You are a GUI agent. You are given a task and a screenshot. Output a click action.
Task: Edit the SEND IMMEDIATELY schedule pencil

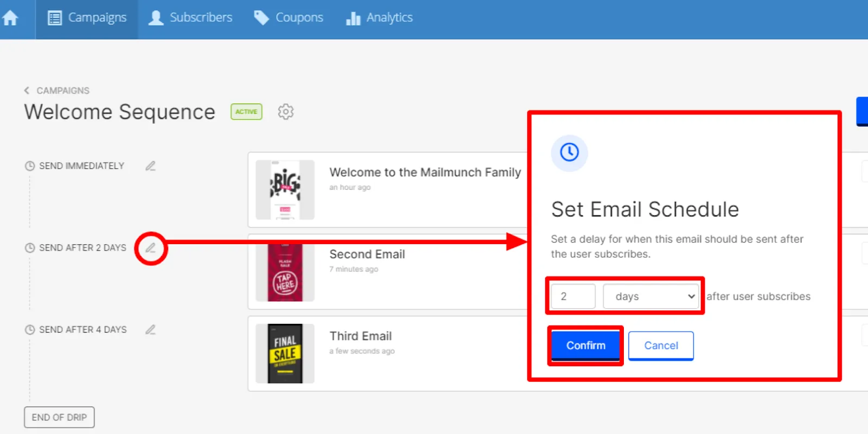[x=150, y=166]
